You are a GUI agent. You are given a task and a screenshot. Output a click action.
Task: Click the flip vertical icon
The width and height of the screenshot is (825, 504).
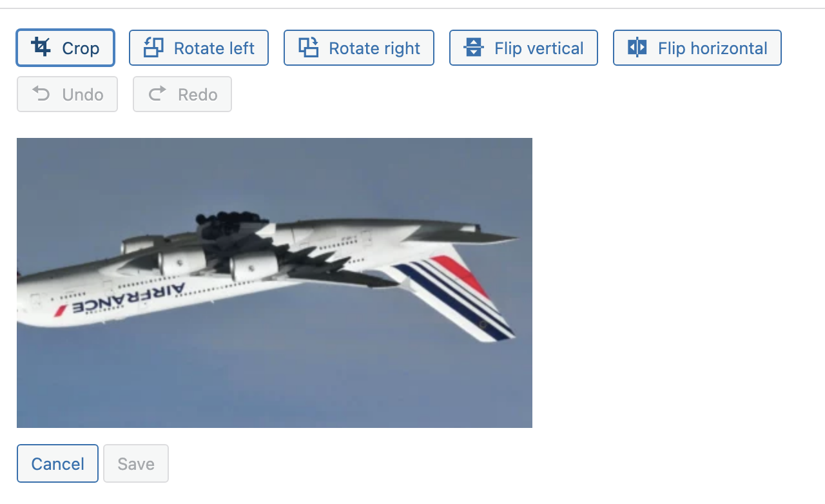[474, 47]
